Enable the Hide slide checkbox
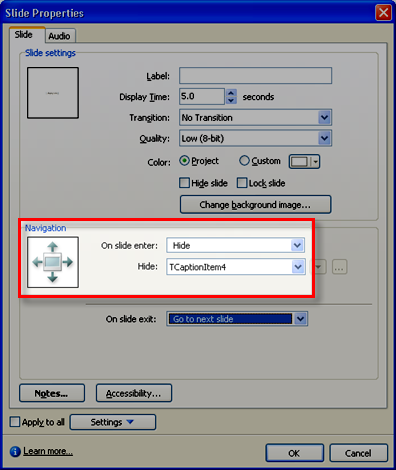This screenshot has width=396, height=470. point(184,183)
